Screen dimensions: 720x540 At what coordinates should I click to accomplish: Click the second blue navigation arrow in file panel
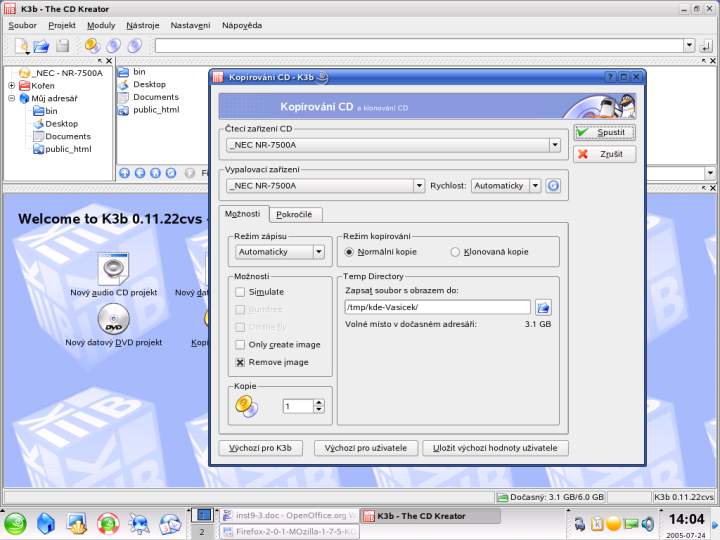(x=140, y=173)
